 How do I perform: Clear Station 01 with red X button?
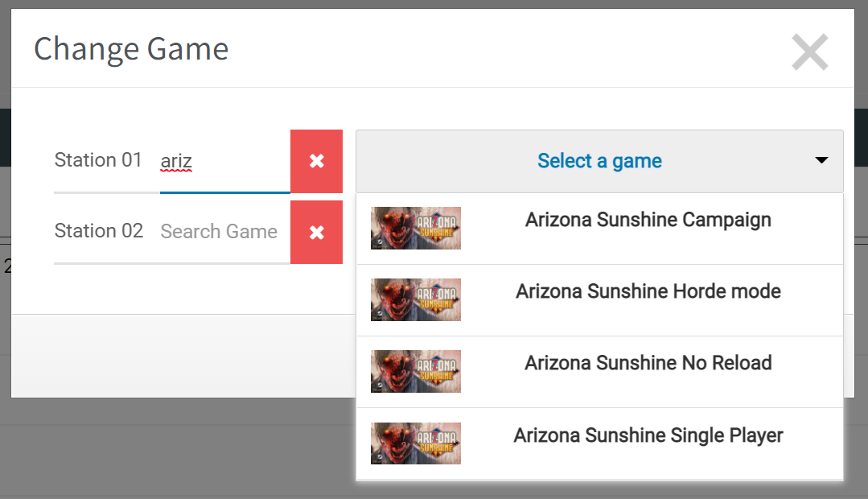coord(316,161)
